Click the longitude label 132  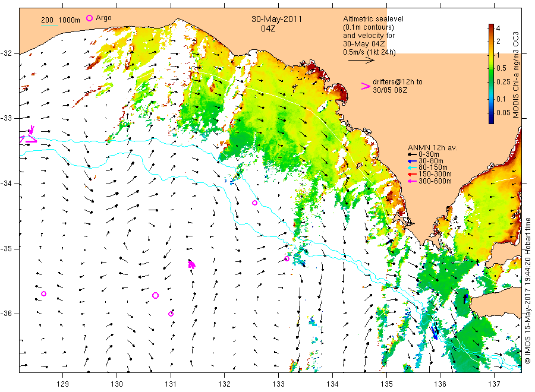tap(225, 384)
